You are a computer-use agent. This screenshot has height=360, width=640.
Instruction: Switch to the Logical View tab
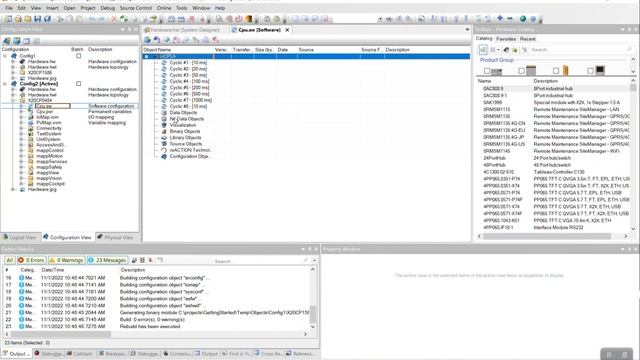tap(20, 237)
